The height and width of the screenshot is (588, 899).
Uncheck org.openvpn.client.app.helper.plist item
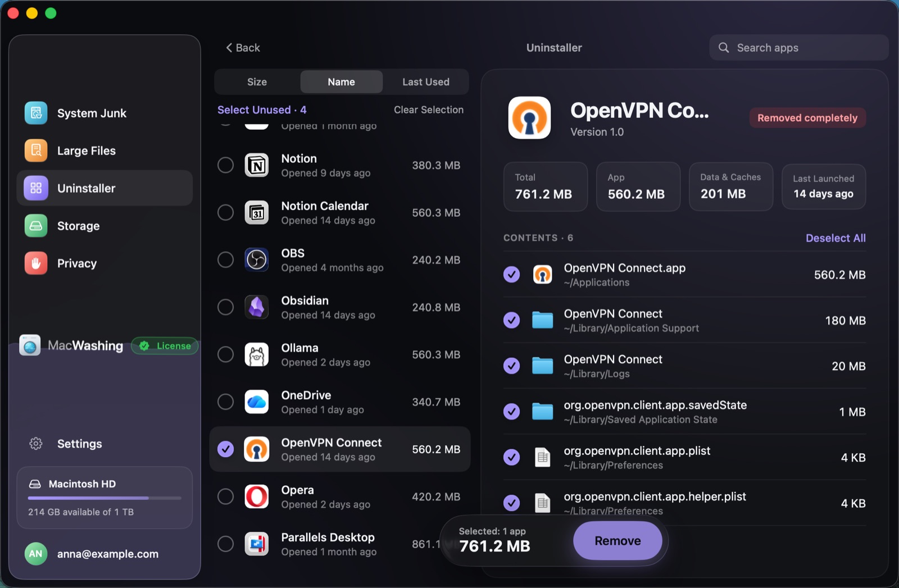click(511, 503)
